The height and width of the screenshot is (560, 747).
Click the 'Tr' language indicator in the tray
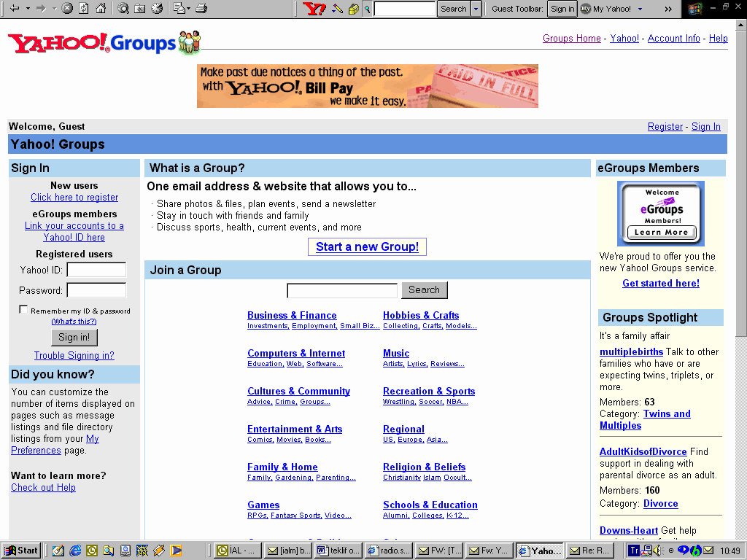(x=634, y=551)
